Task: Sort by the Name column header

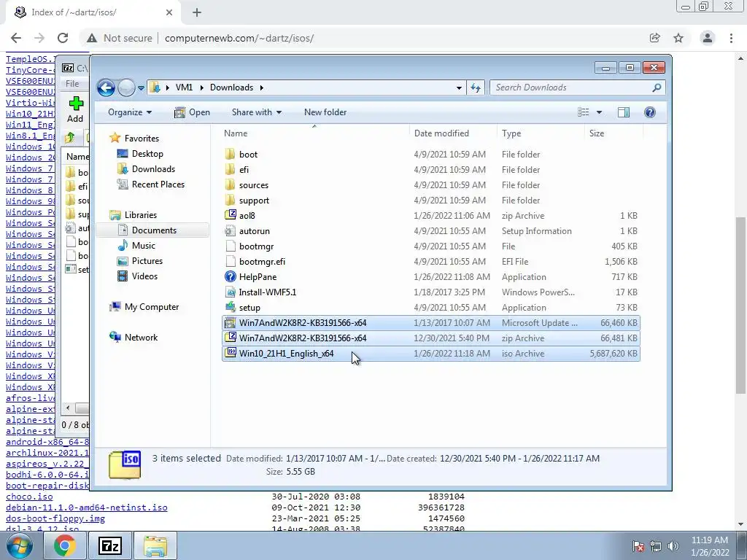Action: [x=314, y=133]
